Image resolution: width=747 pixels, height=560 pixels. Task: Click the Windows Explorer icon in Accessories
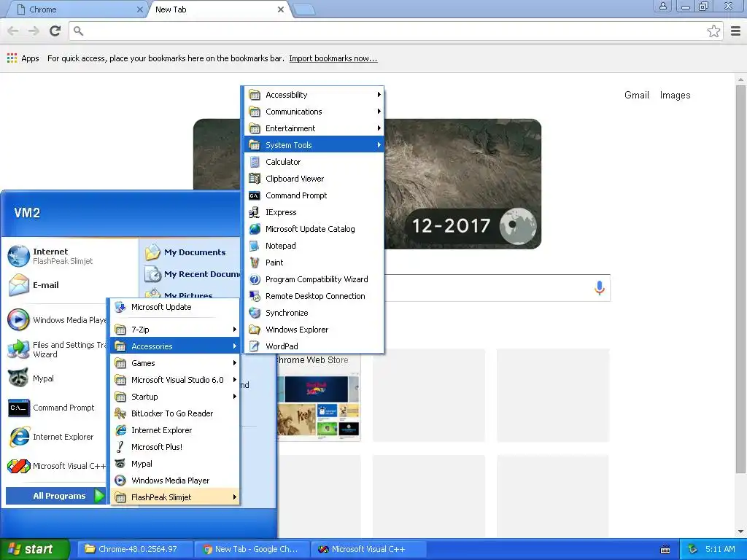255,330
